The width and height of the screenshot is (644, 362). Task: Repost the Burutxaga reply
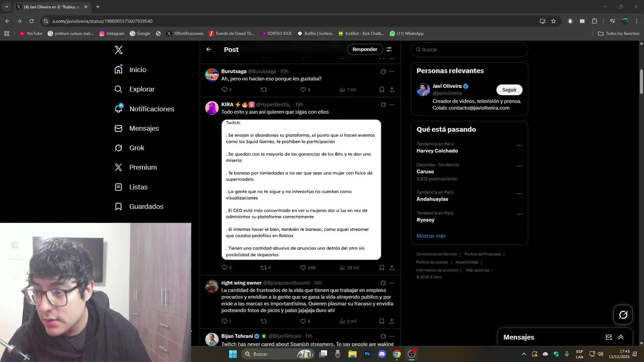[x=264, y=89]
